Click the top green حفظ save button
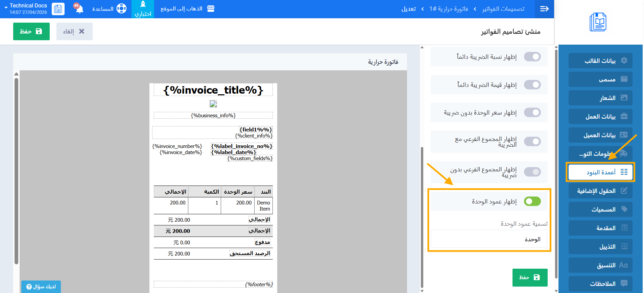 31,31
